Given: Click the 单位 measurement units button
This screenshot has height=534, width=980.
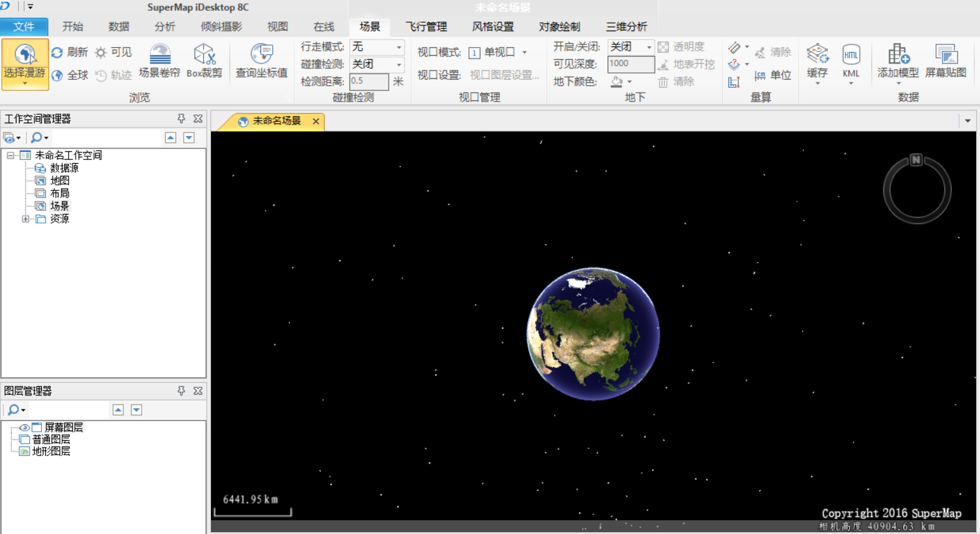Looking at the screenshot, I should point(773,75).
